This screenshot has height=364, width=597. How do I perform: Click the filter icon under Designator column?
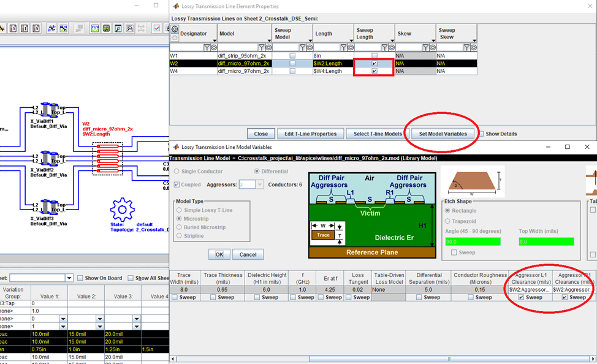click(x=207, y=48)
